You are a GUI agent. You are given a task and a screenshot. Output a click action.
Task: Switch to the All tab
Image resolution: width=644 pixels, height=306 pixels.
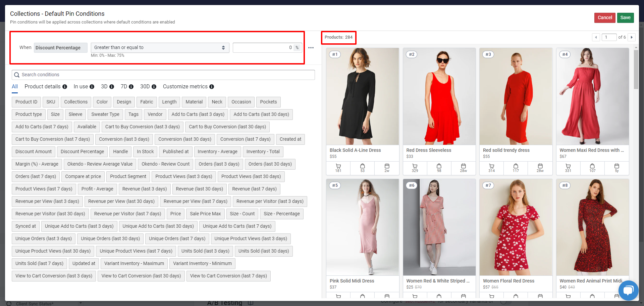tap(15, 87)
